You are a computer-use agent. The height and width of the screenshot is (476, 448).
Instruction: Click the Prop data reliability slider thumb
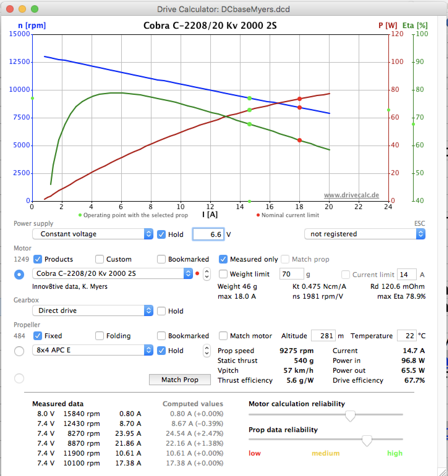click(x=367, y=440)
